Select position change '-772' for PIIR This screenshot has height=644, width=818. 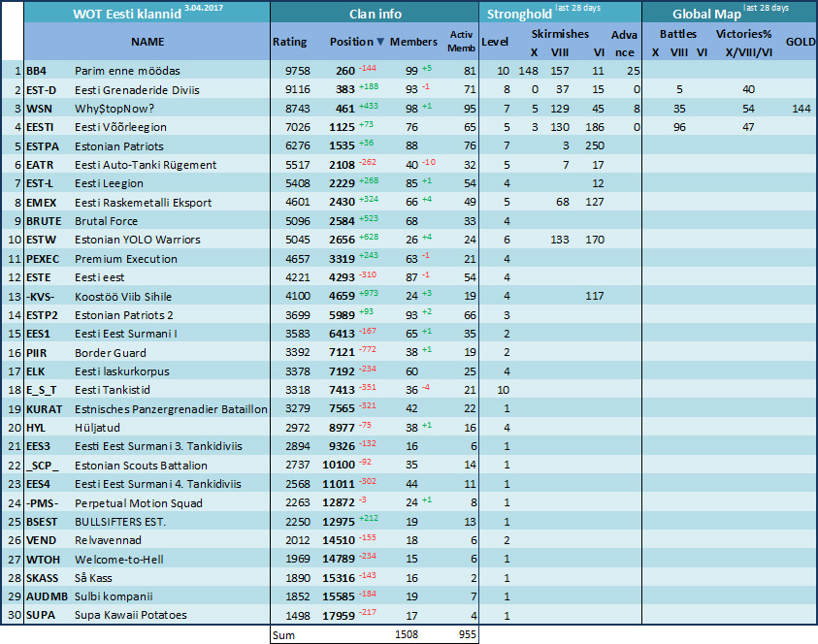coord(367,349)
